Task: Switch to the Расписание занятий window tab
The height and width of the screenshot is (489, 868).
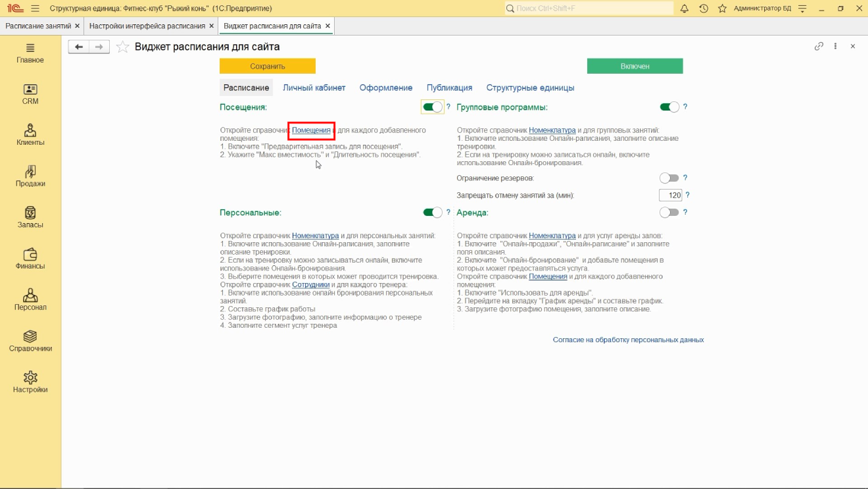Action: coord(38,26)
